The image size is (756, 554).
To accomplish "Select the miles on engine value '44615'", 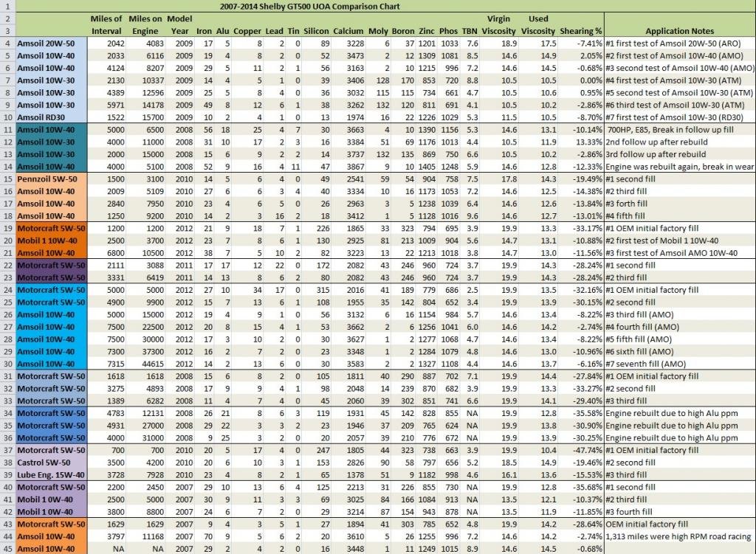I will [x=153, y=364].
